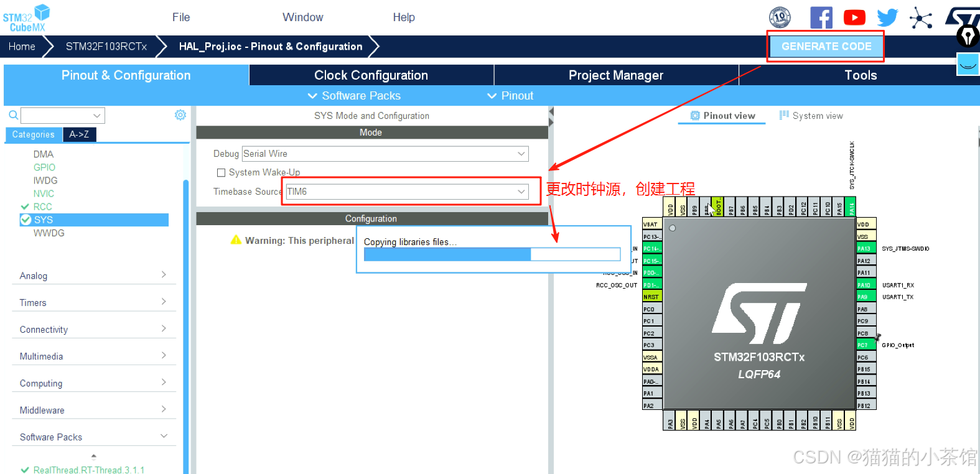
Task: Select DMA in system core list
Action: point(44,154)
